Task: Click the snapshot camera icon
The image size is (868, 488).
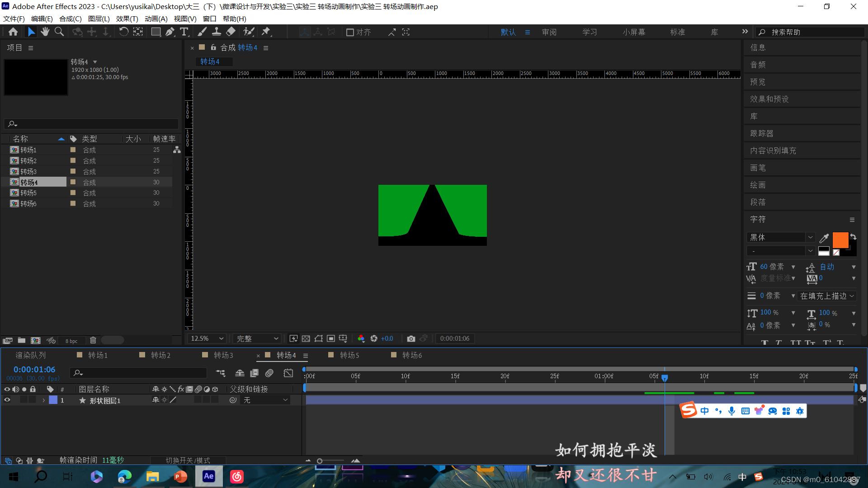Action: point(410,338)
